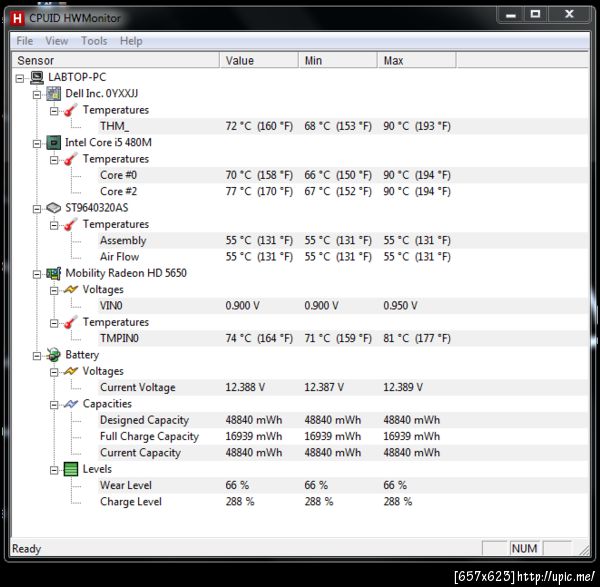Click the HWMonitor red H title icon
Image resolution: width=600 pixels, height=587 pixels.
pyautogui.click(x=17, y=18)
